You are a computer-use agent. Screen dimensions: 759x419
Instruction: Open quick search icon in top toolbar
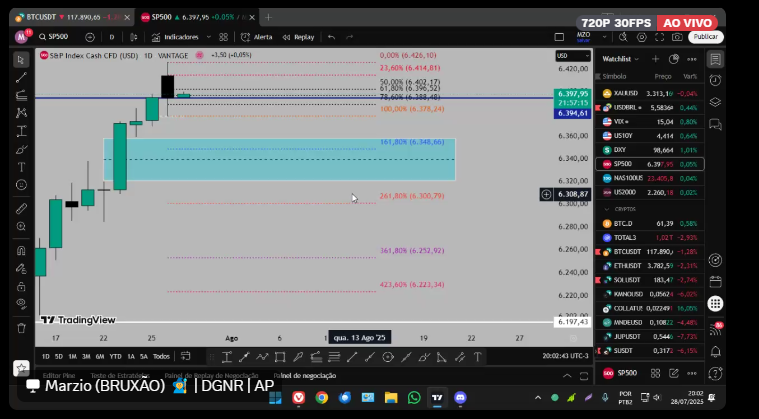pyautogui.click(x=623, y=37)
